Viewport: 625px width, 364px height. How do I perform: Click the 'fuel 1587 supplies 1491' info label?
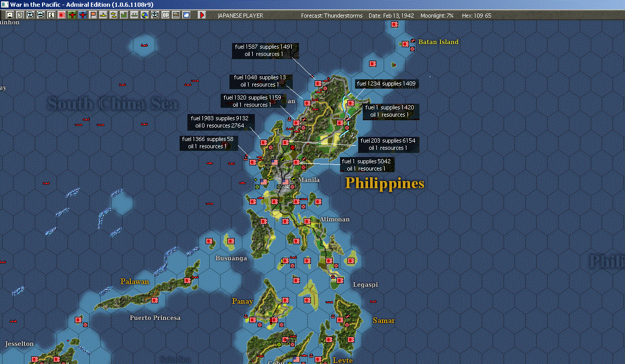click(x=266, y=50)
